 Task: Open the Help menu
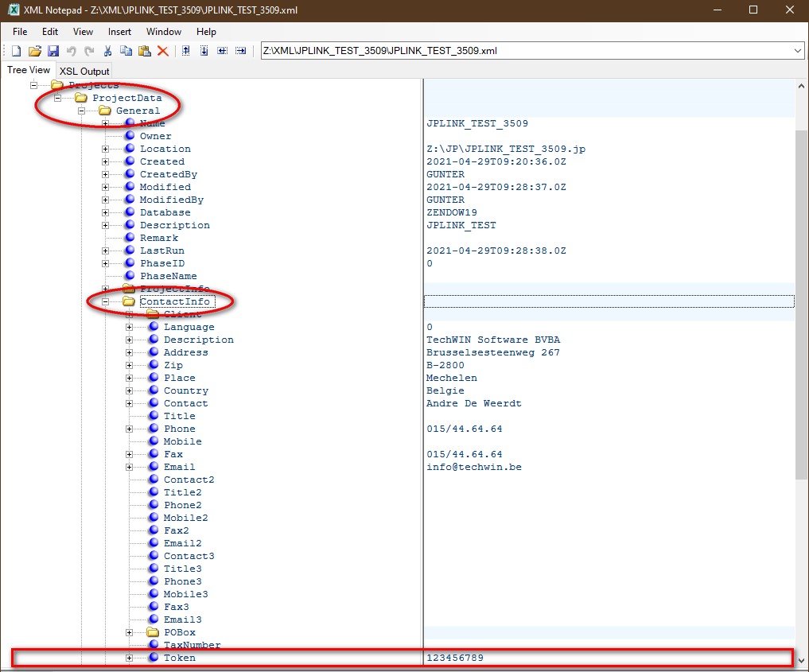[x=206, y=32]
